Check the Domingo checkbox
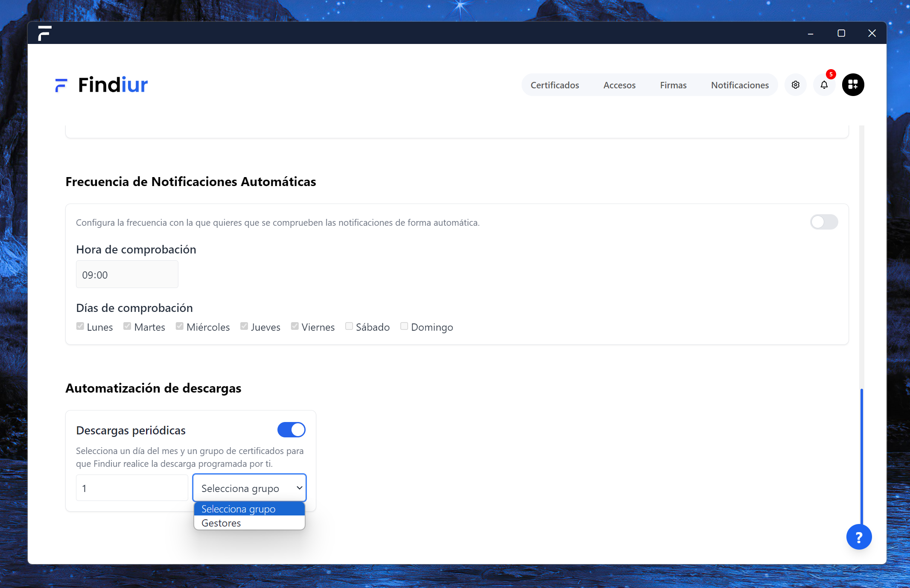 point(404,326)
